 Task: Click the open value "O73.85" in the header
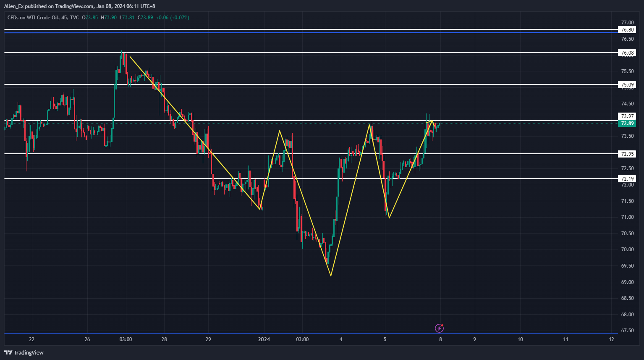(x=90, y=18)
